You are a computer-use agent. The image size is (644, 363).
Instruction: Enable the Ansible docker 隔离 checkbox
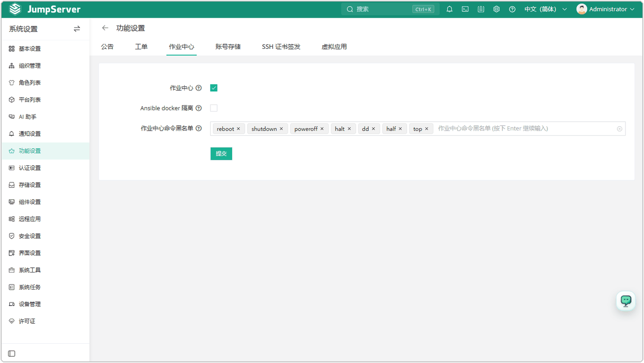tap(213, 108)
